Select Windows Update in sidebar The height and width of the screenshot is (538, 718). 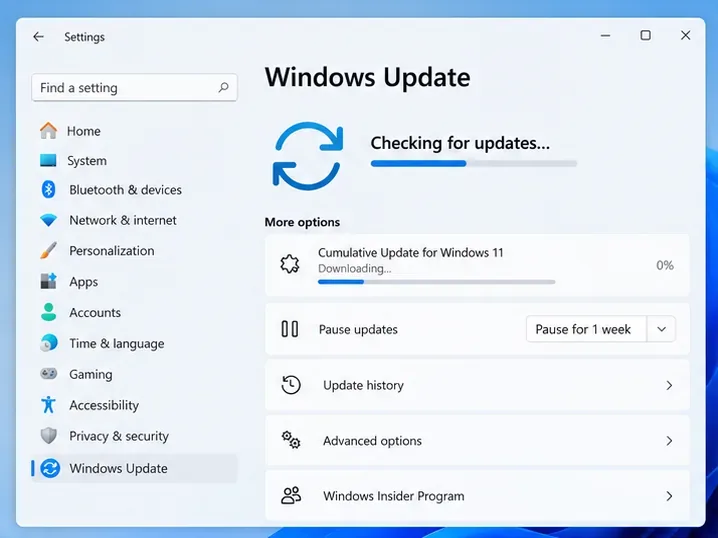pyautogui.click(x=134, y=468)
